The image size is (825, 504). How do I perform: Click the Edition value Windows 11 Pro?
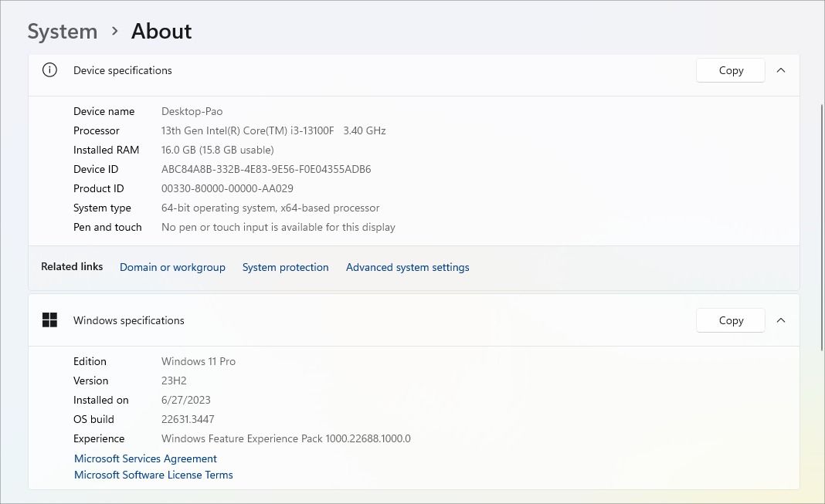pos(199,361)
